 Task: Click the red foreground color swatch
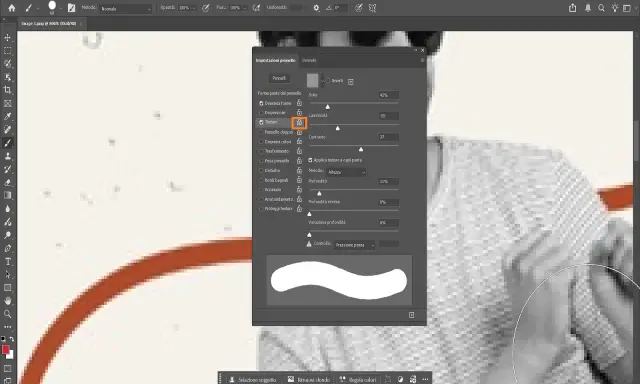pos(5,350)
